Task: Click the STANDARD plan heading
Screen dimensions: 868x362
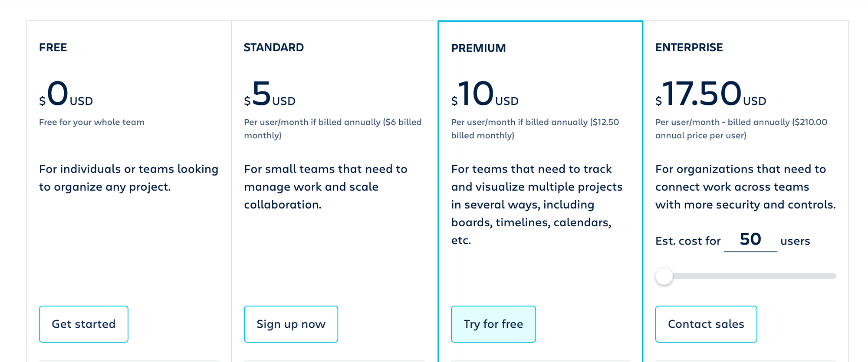Action: pos(274,47)
